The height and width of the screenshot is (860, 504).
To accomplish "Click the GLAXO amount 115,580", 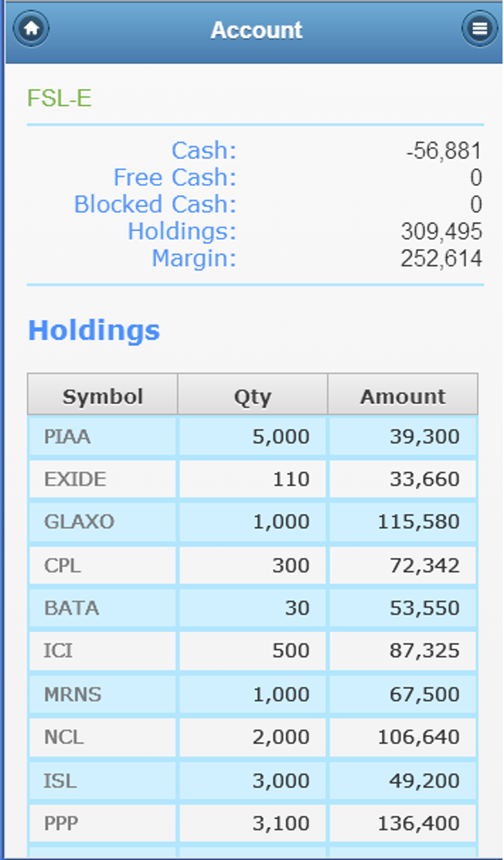I will (x=419, y=522).
